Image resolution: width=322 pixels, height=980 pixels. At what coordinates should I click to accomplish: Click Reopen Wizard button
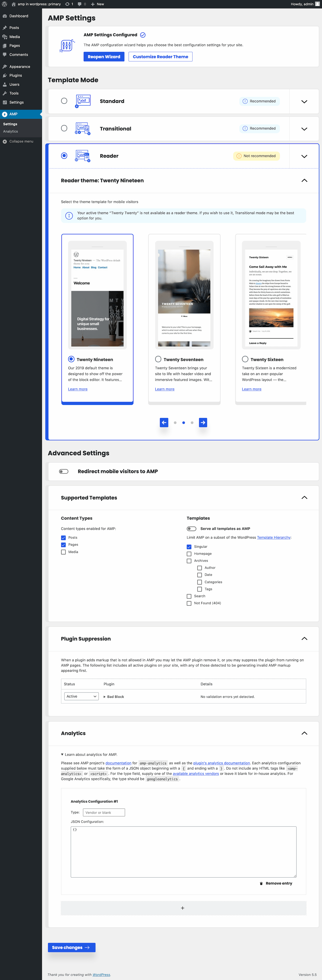(104, 57)
